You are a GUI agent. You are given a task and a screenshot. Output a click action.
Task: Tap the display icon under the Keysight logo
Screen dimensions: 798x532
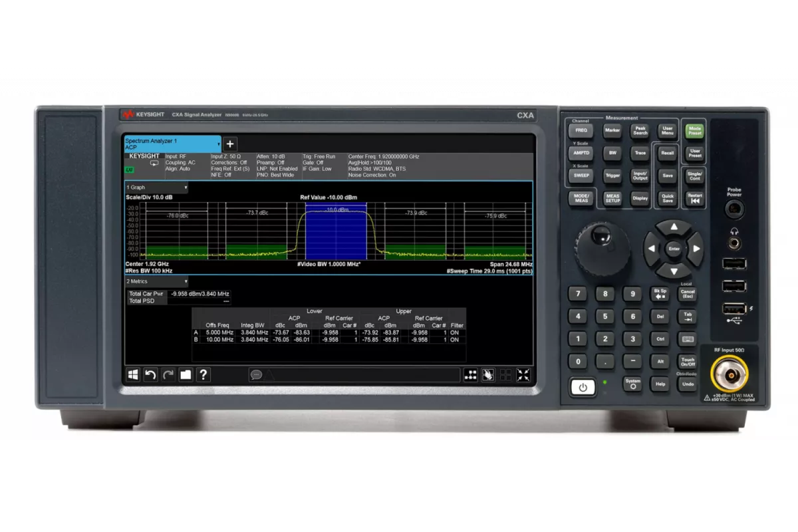tap(154, 163)
